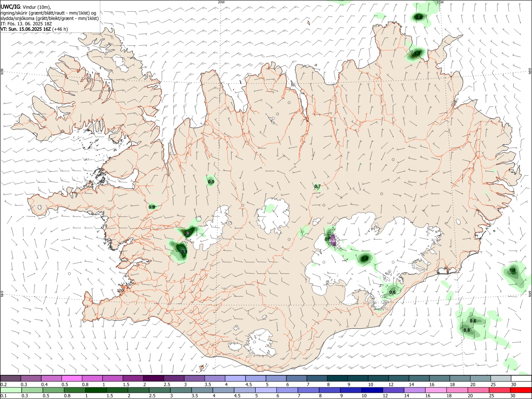
Task: Select the 2.0 precipitation value on the map
Action: (419, 17)
